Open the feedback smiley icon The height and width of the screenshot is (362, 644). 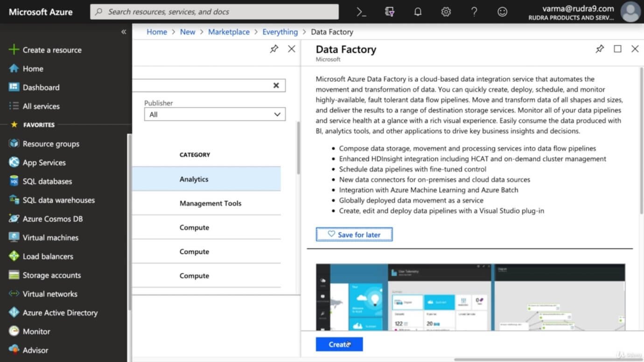503,12
